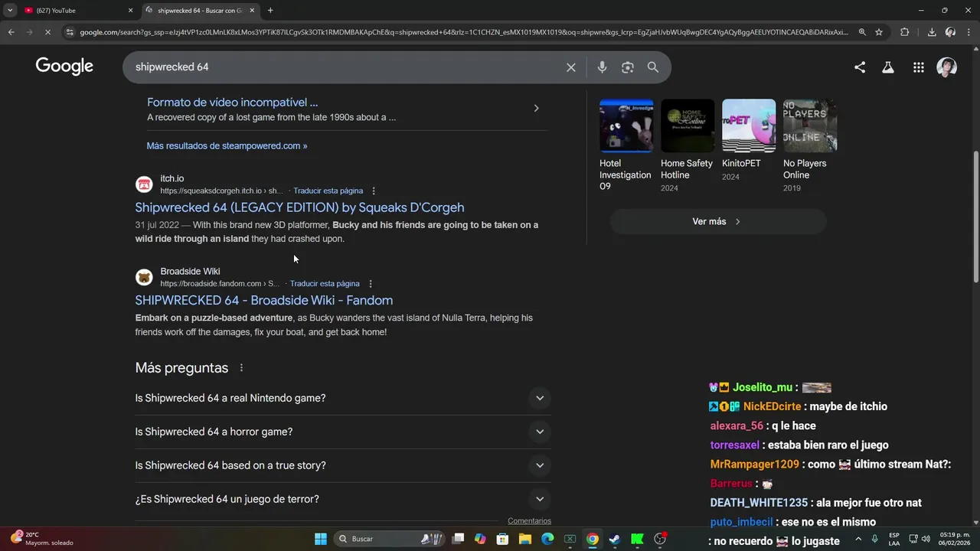The image size is (980, 551).
Task: Click the share icon near Google apps
Action: pos(860,67)
